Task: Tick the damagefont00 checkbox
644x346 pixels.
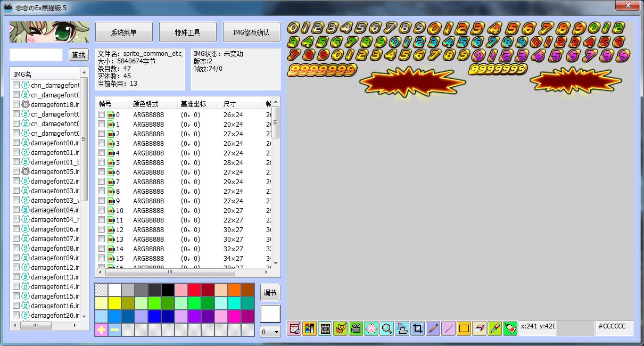Action: click(16, 143)
